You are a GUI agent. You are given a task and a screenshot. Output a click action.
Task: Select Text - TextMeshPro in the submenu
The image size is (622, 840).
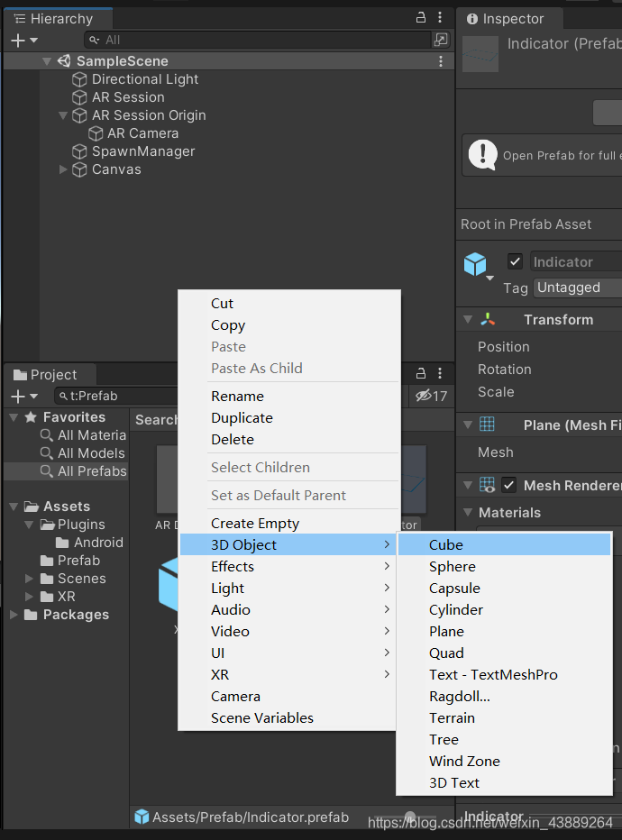pyautogui.click(x=505, y=675)
